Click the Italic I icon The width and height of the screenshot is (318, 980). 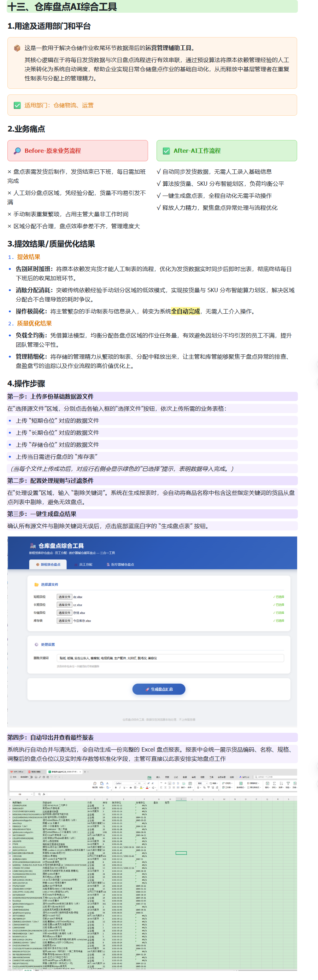pos(120,787)
